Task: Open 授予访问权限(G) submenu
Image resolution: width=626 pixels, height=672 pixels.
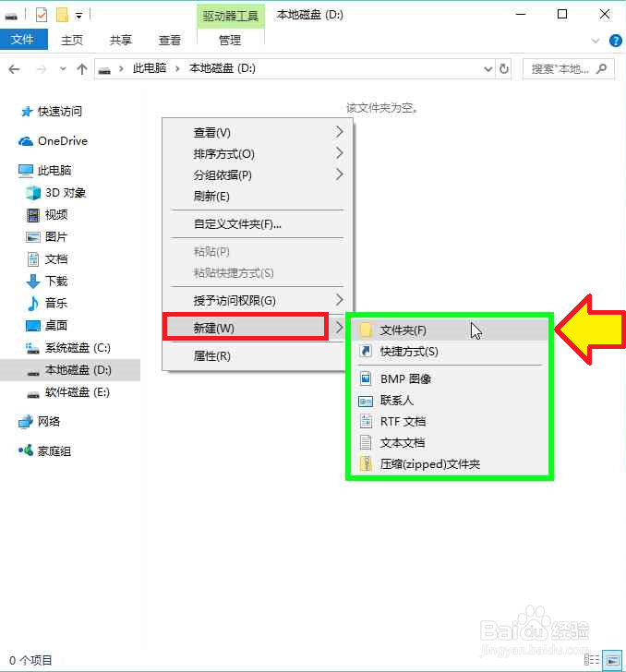Action: [258, 300]
